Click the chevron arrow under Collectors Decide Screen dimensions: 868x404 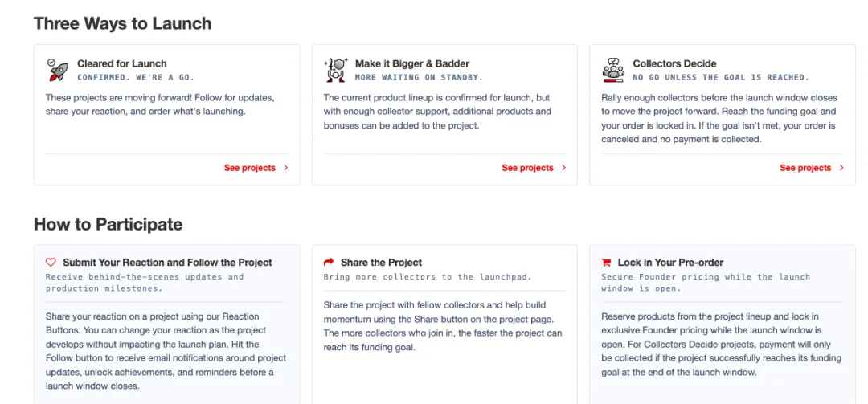(841, 168)
